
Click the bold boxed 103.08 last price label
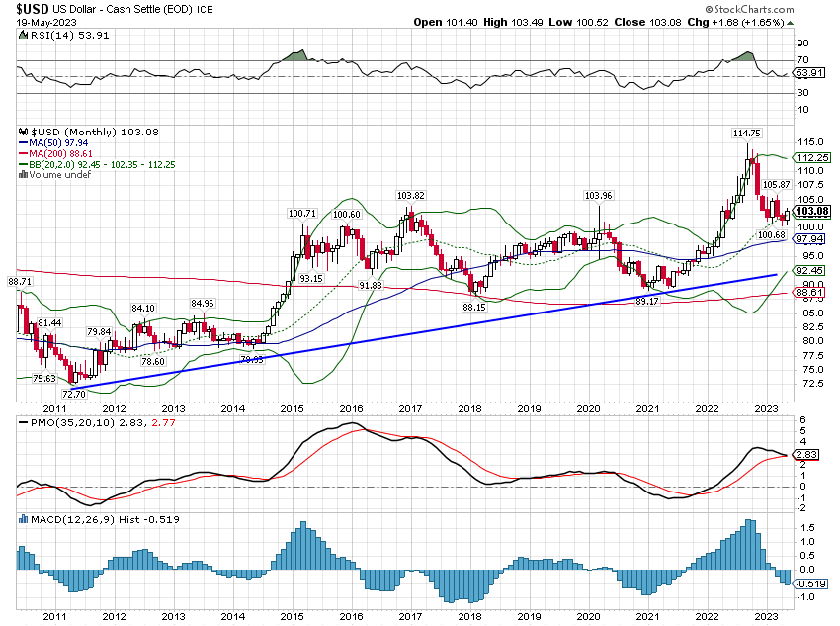pyautogui.click(x=813, y=212)
